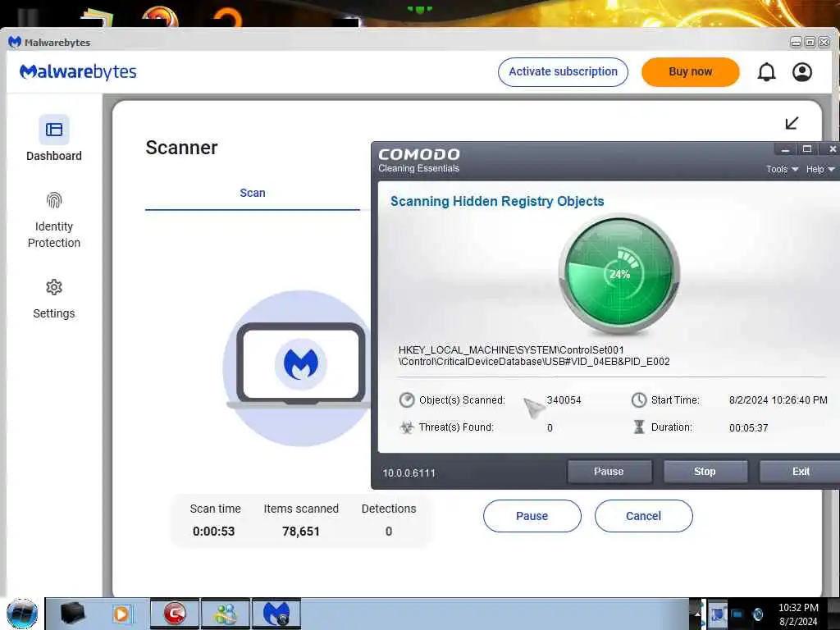Open Identity Protection fingerprint icon
Image resolution: width=840 pixels, height=630 pixels.
tap(53, 200)
